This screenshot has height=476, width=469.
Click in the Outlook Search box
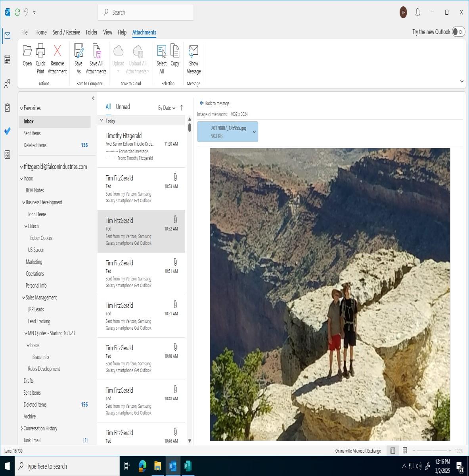(145, 12)
